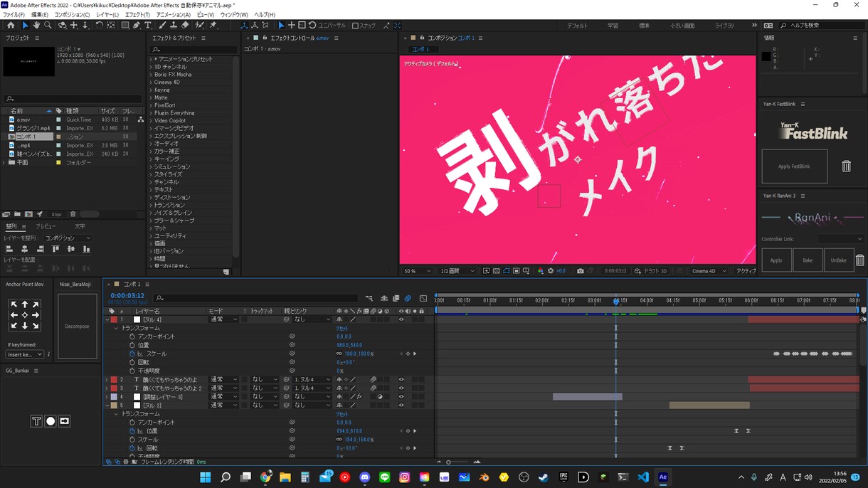Hide layer 4 調整レイヤー 3 eye toggle
This screenshot has width=868, height=488.
tap(401, 397)
